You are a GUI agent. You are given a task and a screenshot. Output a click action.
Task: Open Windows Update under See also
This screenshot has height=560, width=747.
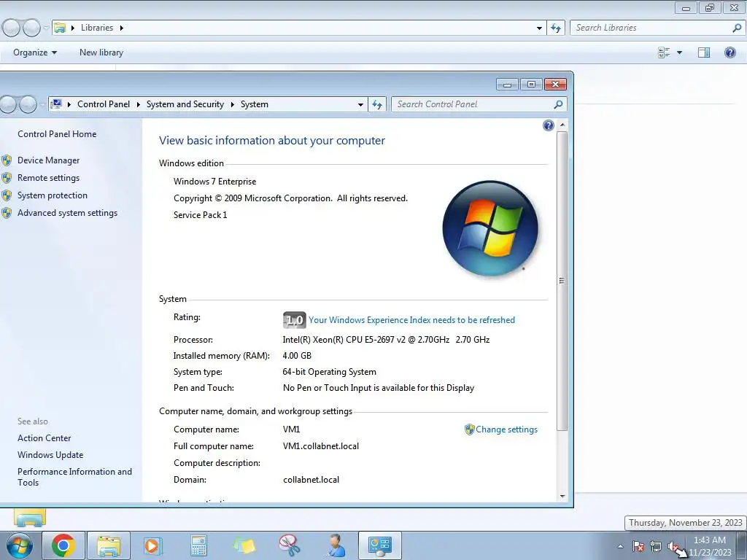(x=50, y=455)
